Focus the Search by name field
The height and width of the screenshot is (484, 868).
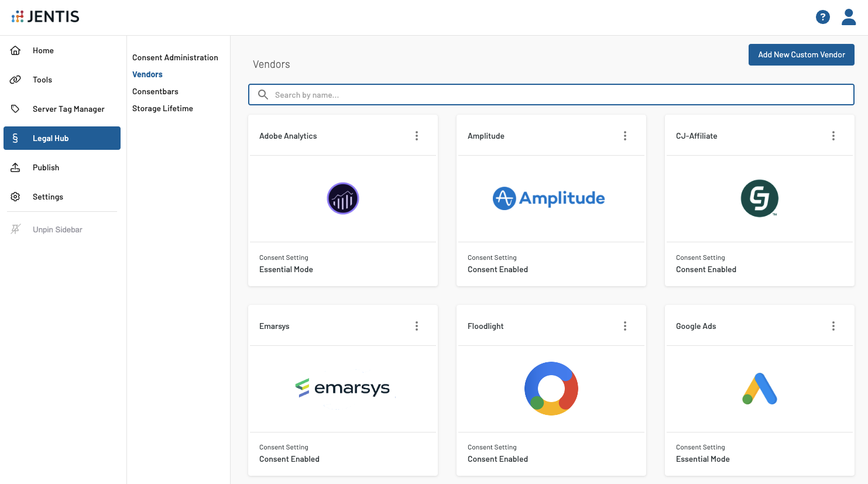click(x=551, y=95)
